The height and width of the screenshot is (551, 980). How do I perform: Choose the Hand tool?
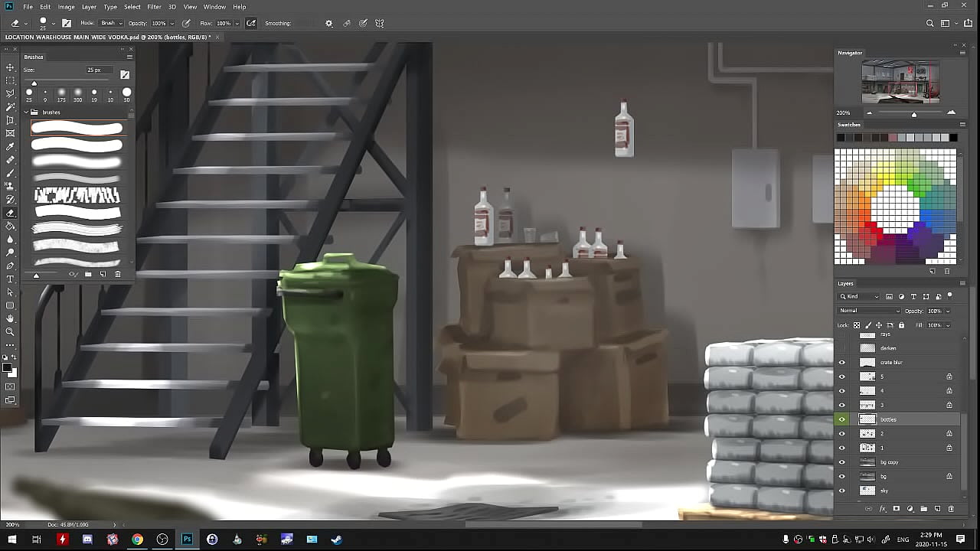click(x=10, y=318)
